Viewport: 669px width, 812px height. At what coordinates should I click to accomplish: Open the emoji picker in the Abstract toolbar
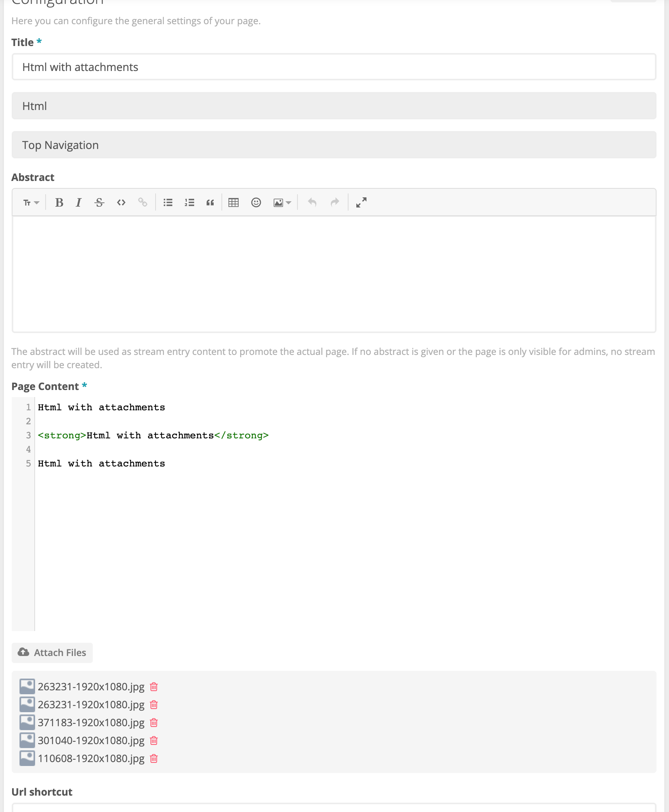[256, 202]
